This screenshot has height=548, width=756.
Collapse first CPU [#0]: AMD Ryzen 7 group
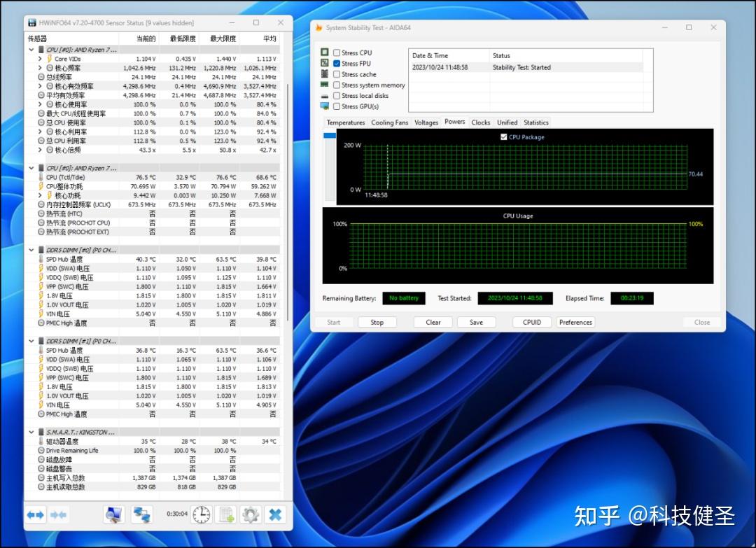pyautogui.click(x=31, y=50)
